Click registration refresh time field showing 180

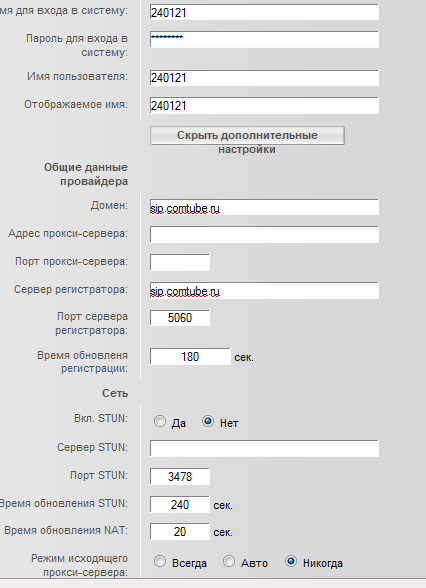(x=190, y=357)
